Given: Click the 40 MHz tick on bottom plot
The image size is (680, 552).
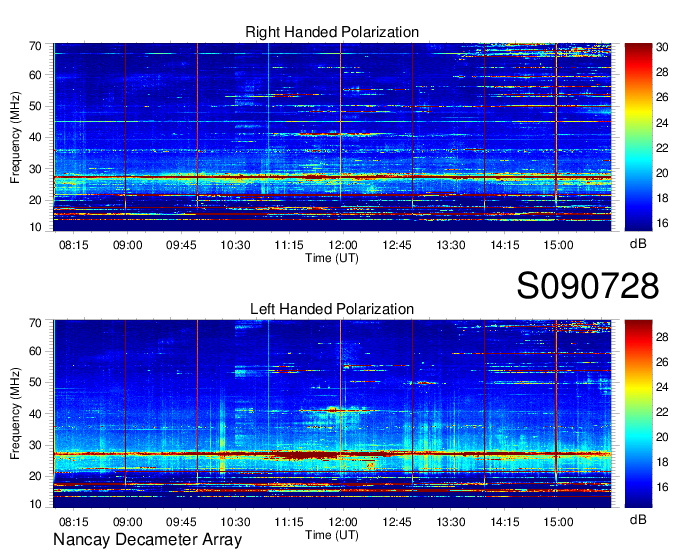Looking at the screenshot, I should click(35, 414).
